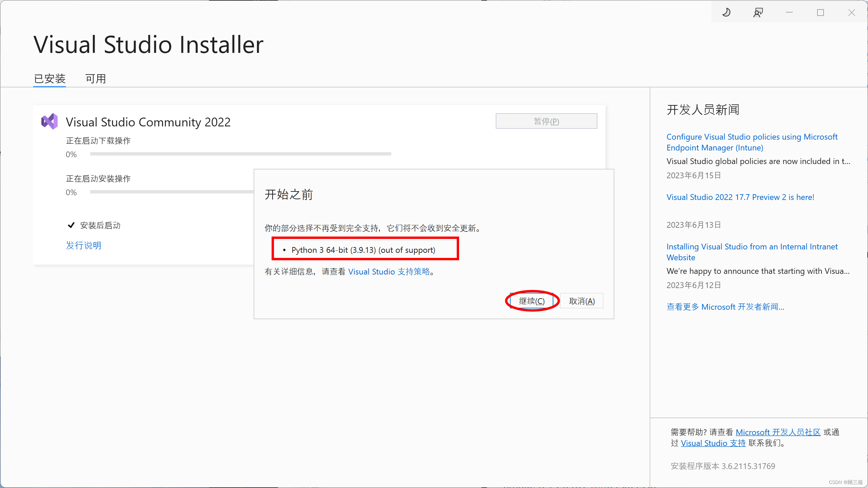The image size is (868, 488).
Task: Switch to the 可用 tab
Action: point(95,78)
